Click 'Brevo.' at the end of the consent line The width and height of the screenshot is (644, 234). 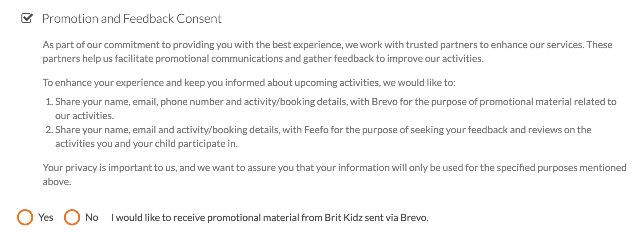[415, 218]
